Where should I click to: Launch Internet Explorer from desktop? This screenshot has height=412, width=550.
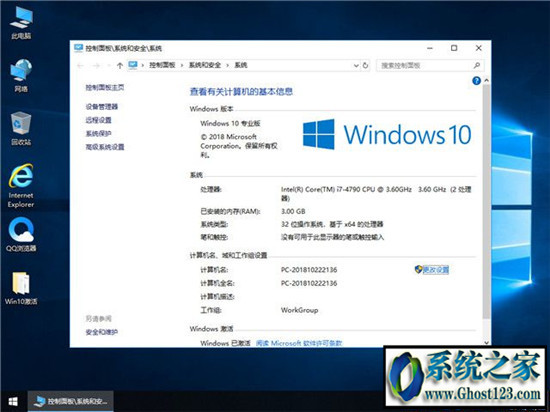point(21,185)
